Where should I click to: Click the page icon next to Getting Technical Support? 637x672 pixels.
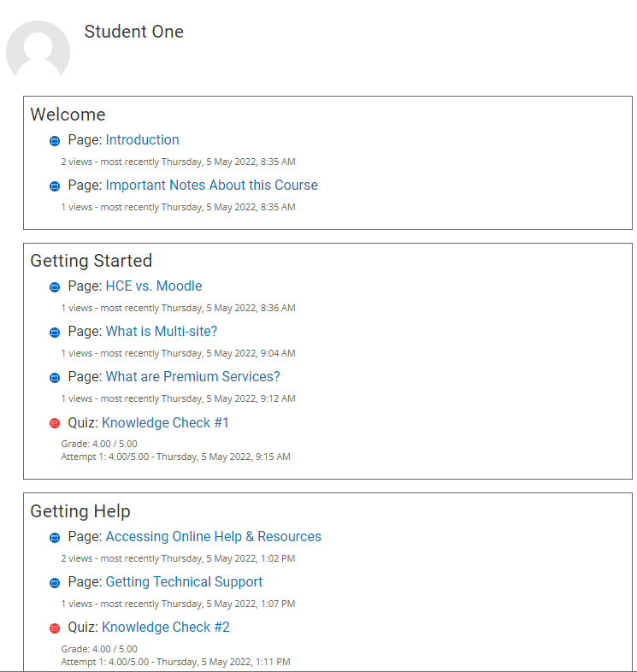coord(55,583)
